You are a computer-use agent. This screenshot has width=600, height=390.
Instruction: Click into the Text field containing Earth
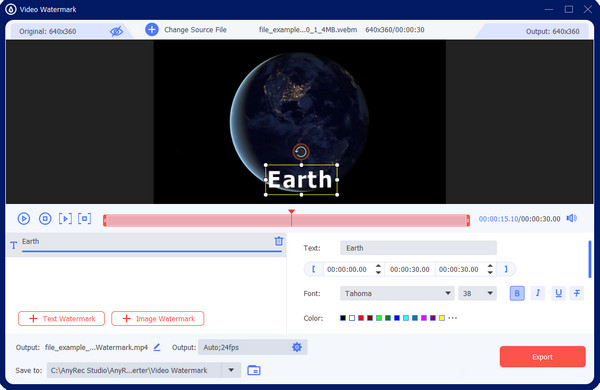[418, 248]
